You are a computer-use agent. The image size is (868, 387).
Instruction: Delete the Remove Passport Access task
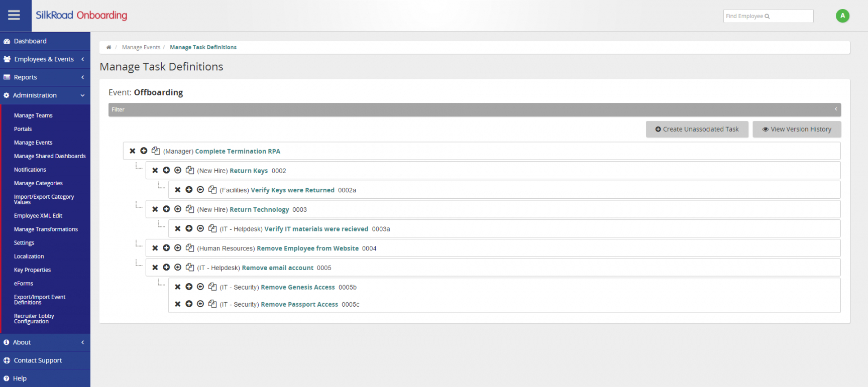(178, 304)
